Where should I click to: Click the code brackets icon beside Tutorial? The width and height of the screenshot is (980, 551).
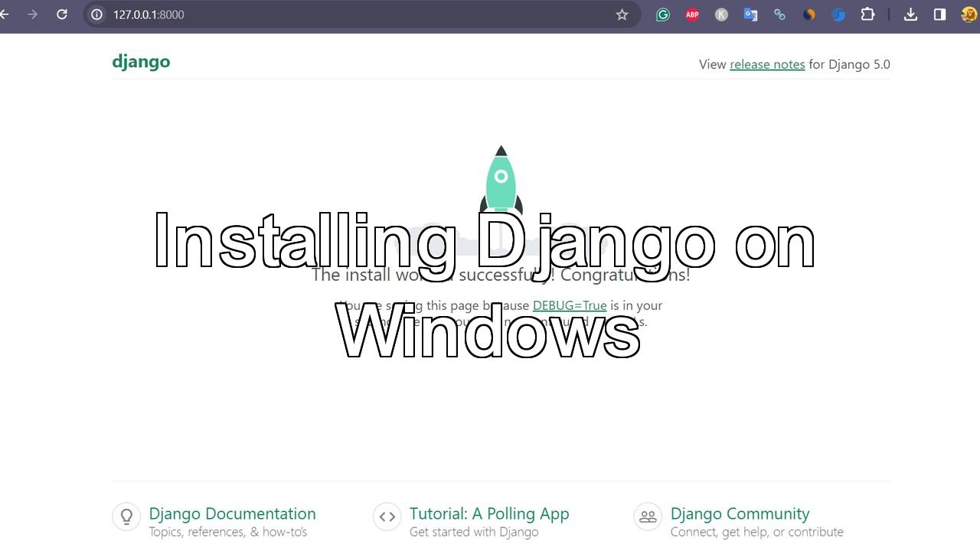tap(387, 517)
